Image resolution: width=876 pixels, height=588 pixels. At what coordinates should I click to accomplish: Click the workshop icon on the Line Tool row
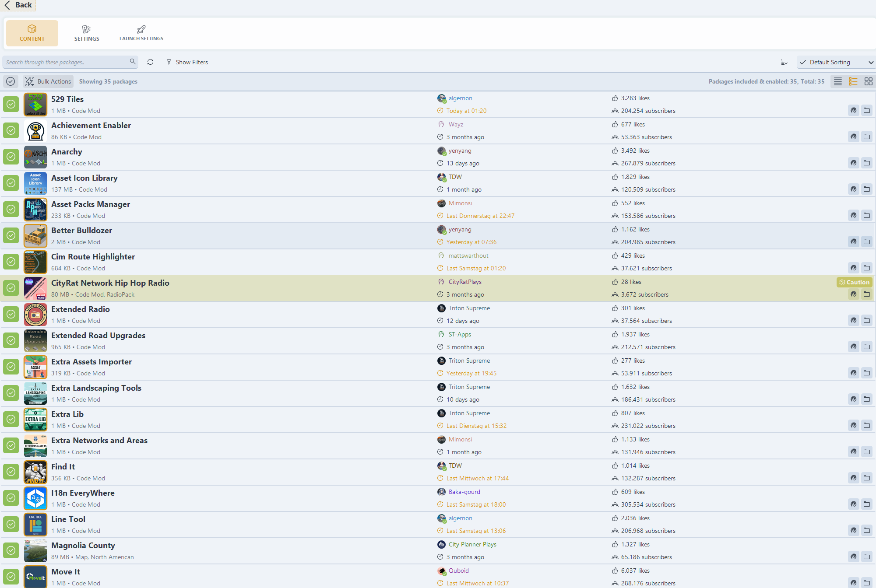[x=854, y=530]
